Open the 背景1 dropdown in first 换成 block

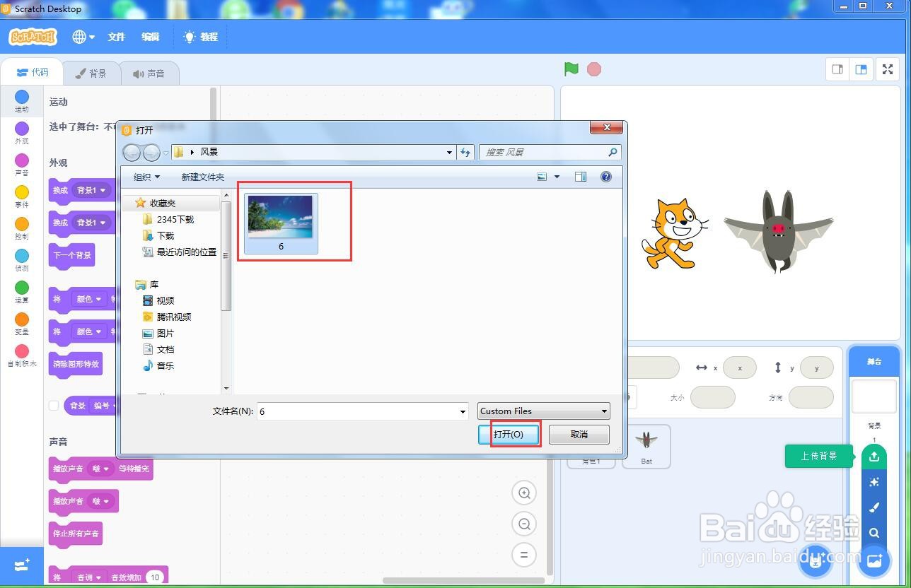click(92, 190)
